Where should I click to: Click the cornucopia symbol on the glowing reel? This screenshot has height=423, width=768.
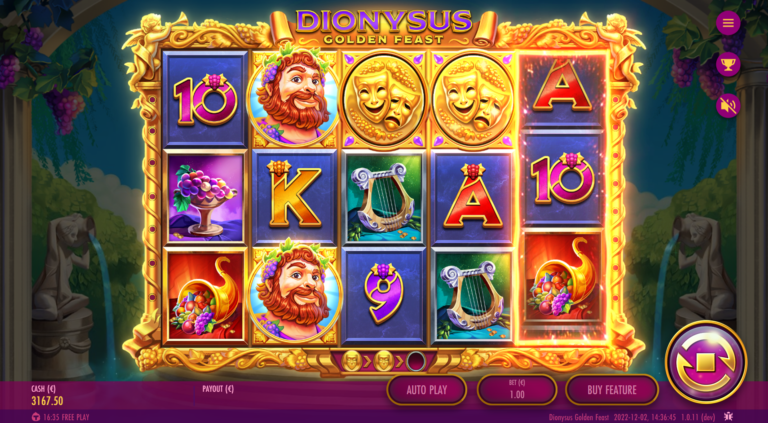[562, 280]
